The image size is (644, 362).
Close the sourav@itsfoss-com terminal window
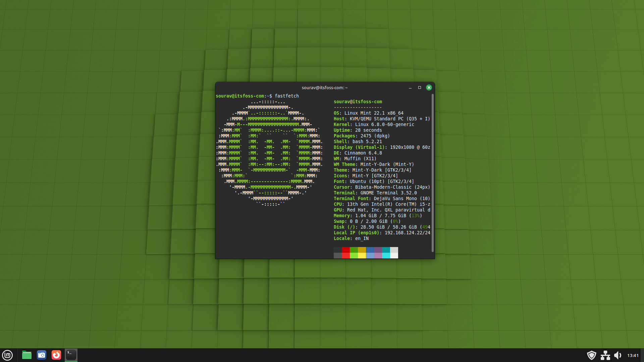pyautogui.click(x=429, y=87)
